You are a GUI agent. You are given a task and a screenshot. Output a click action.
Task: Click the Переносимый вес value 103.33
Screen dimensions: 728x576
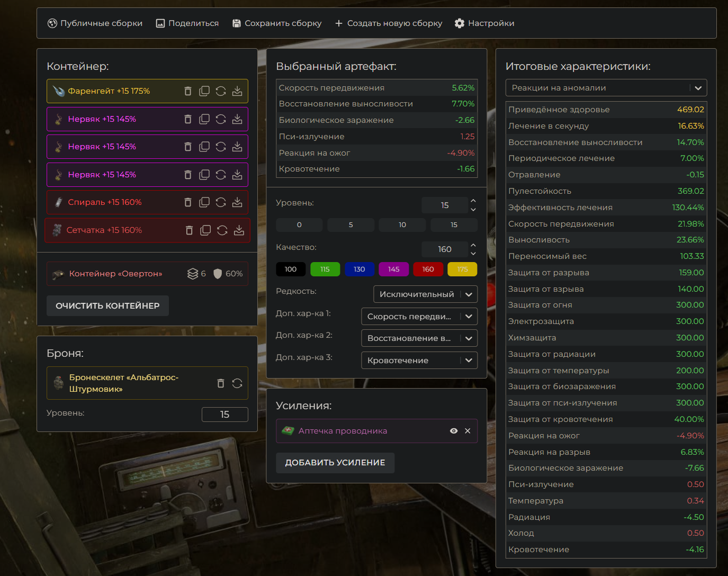(x=692, y=256)
